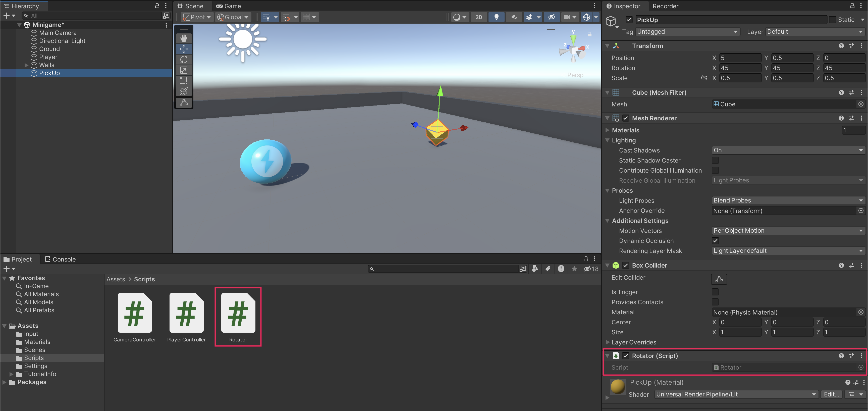This screenshot has height=411, width=868.
Task: Click the shader Edit... button
Action: pyautogui.click(x=831, y=394)
